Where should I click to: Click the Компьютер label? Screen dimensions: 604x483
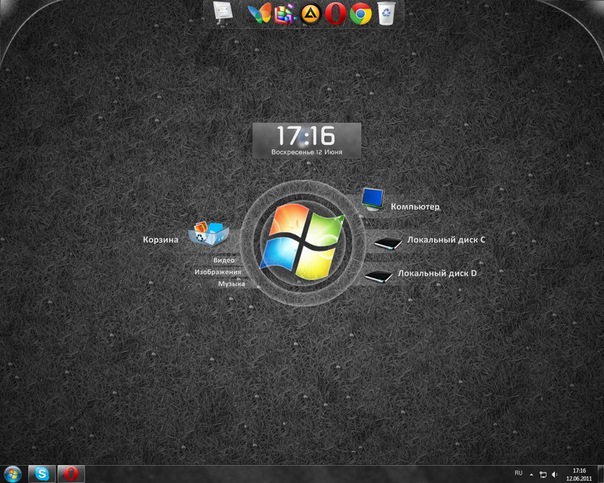(415, 207)
